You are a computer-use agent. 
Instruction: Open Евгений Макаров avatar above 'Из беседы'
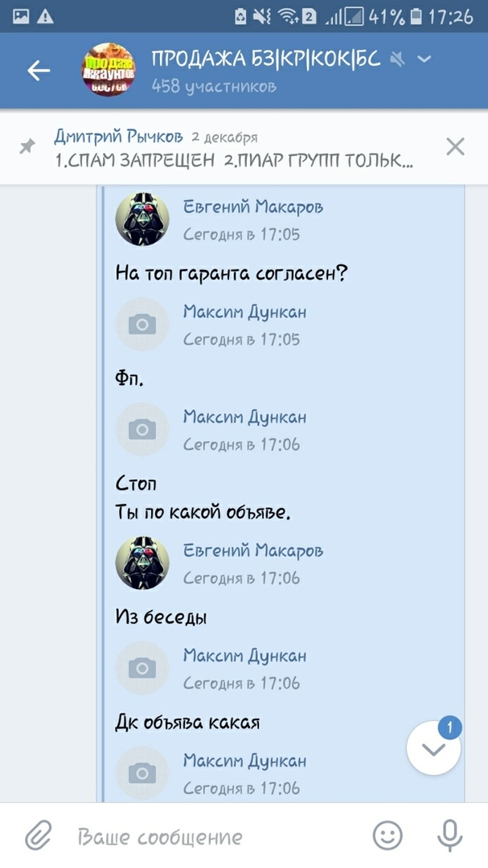142,563
